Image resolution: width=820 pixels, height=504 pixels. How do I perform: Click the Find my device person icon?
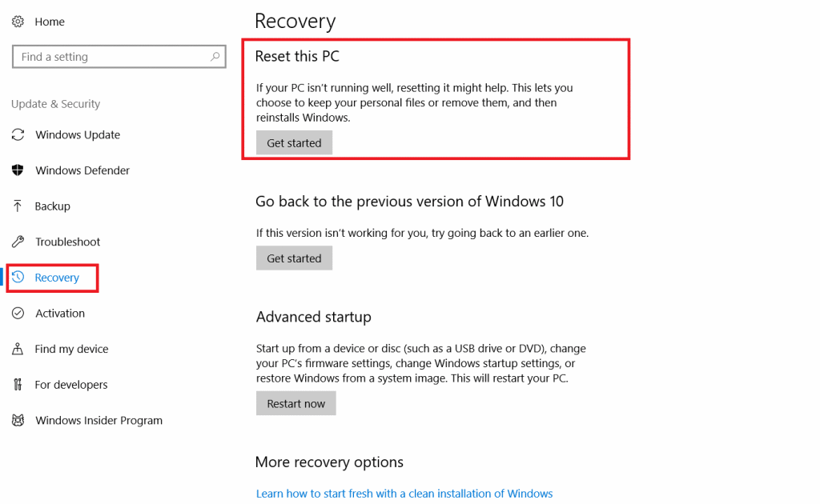click(18, 349)
